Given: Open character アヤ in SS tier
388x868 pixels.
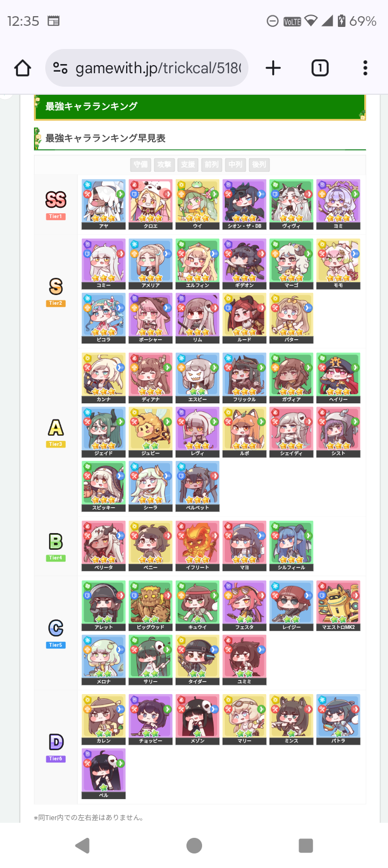Looking at the screenshot, I should click(x=103, y=205).
